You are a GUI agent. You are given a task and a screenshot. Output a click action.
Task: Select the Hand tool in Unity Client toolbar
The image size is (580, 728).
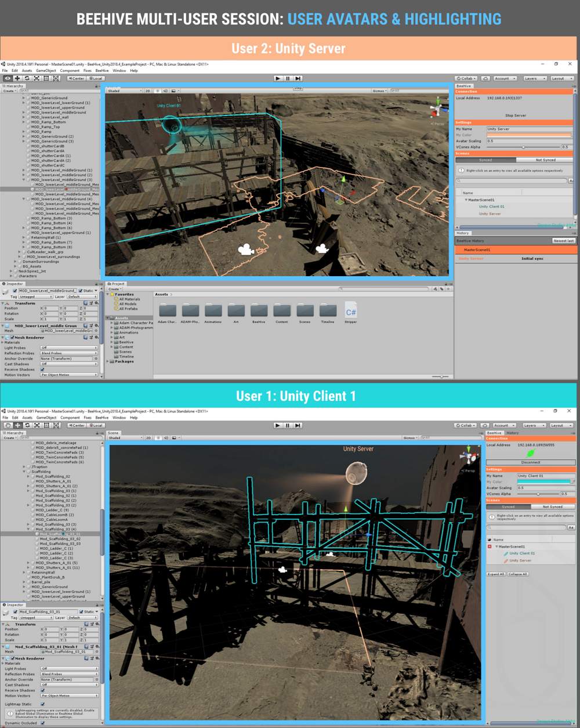pyautogui.click(x=8, y=425)
